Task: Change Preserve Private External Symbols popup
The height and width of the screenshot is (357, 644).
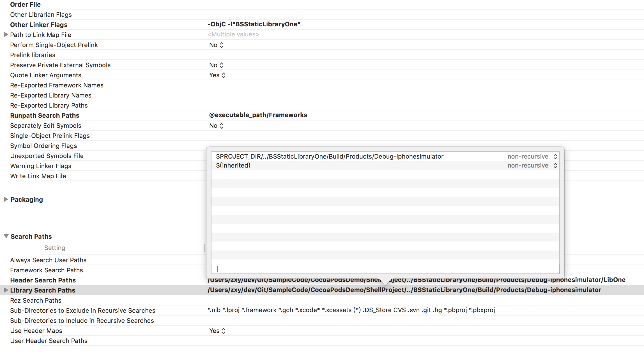Action: pyautogui.click(x=216, y=65)
